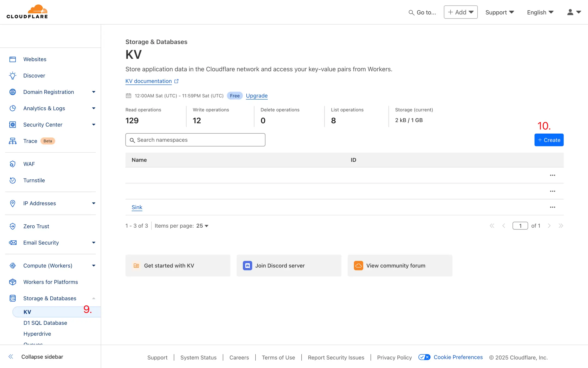Click Go to... search

(422, 13)
